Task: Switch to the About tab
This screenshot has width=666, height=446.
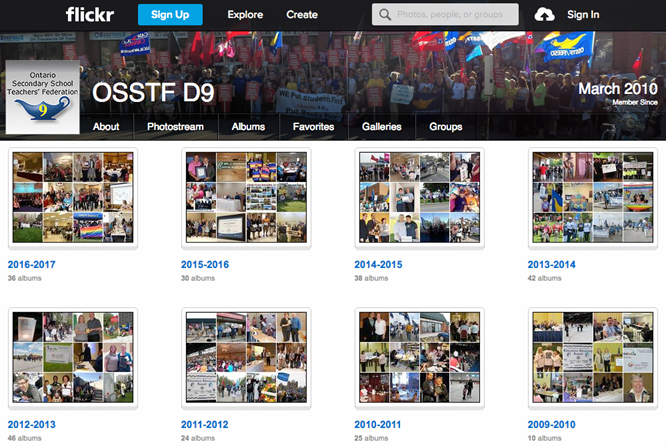Action: click(x=106, y=127)
